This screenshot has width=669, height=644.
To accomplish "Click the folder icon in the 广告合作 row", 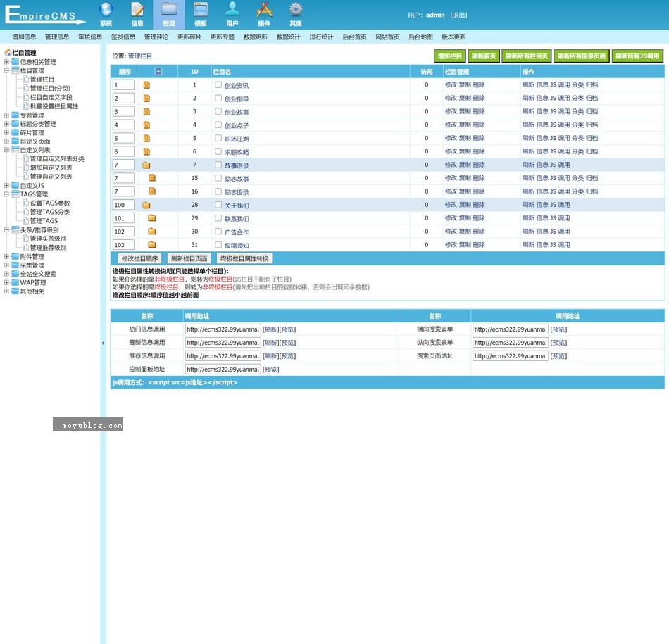I will click(152, 231).
